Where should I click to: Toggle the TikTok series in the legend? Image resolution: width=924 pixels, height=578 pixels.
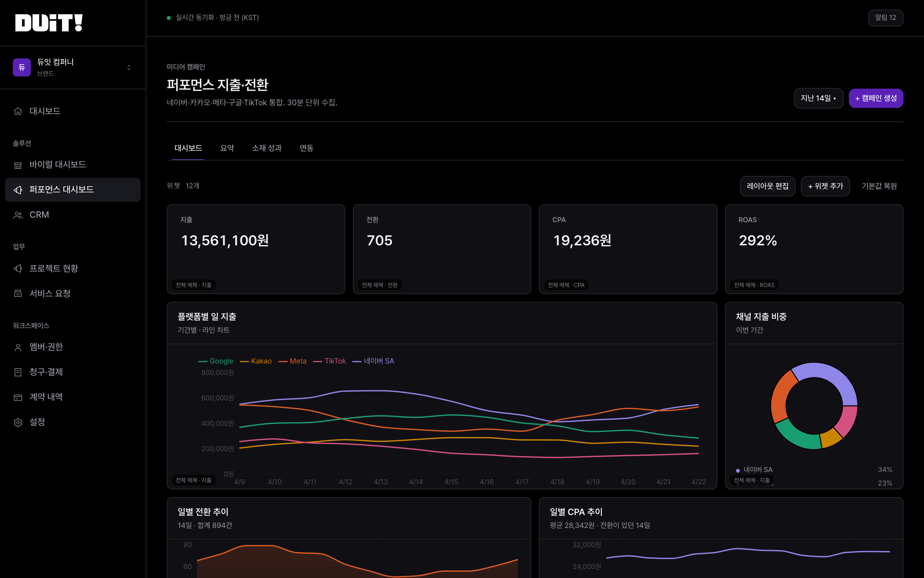pyautogui.click(x=329, y=361)
